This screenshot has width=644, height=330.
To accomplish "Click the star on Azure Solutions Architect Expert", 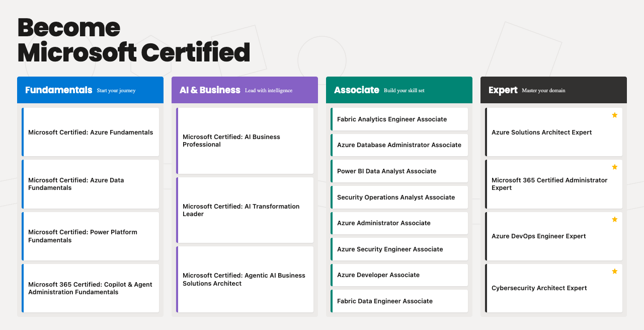I will pos(614,115).
